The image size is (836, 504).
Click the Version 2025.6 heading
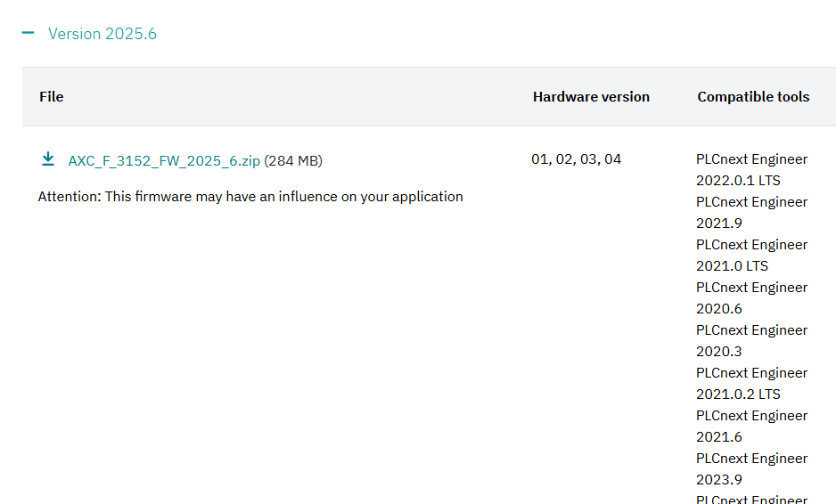pyautogui.click(x=102, y=34)
